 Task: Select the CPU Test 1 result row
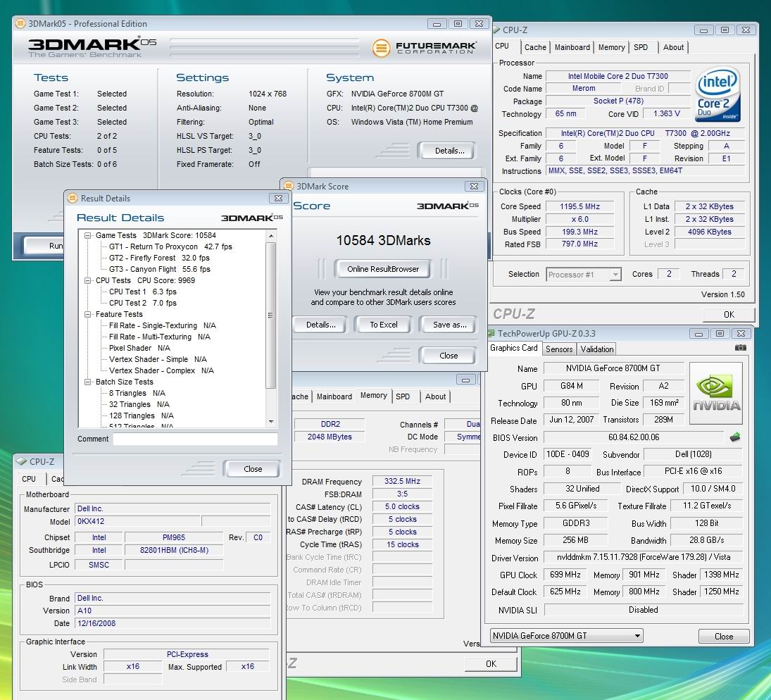pyautogui.click(x=143, y=292)
